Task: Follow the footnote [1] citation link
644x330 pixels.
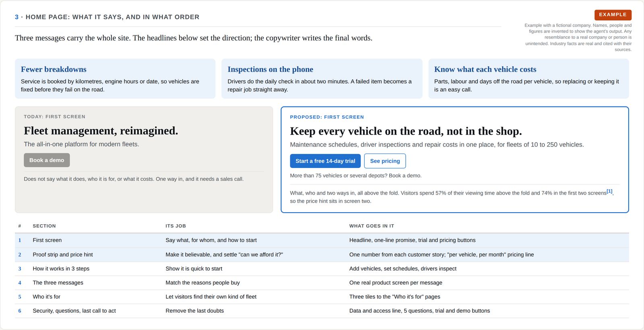Action: (609, 191)
